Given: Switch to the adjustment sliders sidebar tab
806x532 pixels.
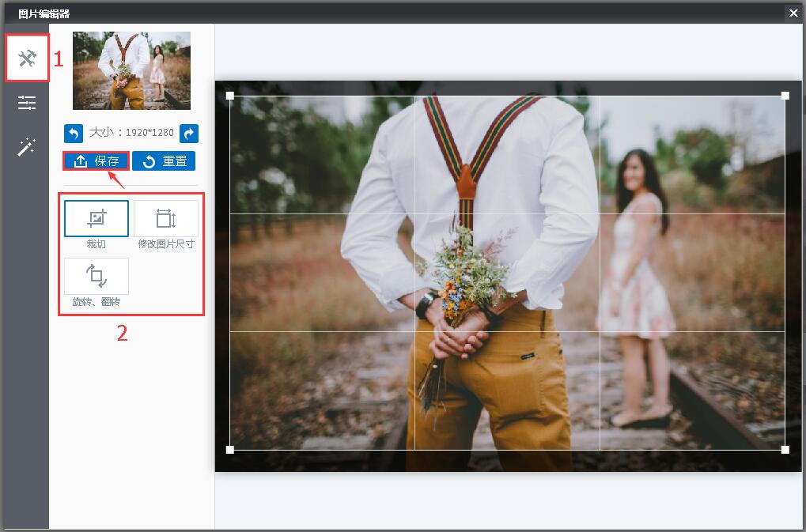Looking at the screenshot, I should click(27, 103).
